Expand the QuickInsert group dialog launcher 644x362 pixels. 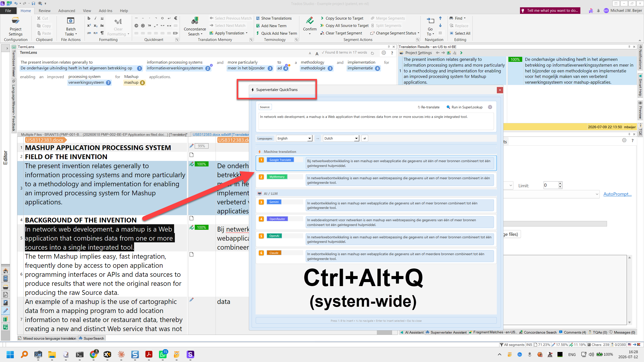[x=177, y=40]
